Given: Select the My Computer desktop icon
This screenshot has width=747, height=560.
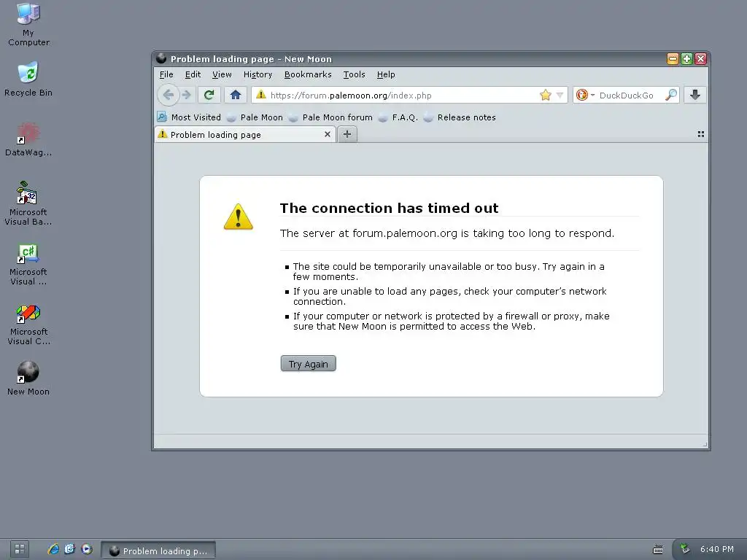Looking at the screenshot, I should pyautogui.click(x=28, y=24).
